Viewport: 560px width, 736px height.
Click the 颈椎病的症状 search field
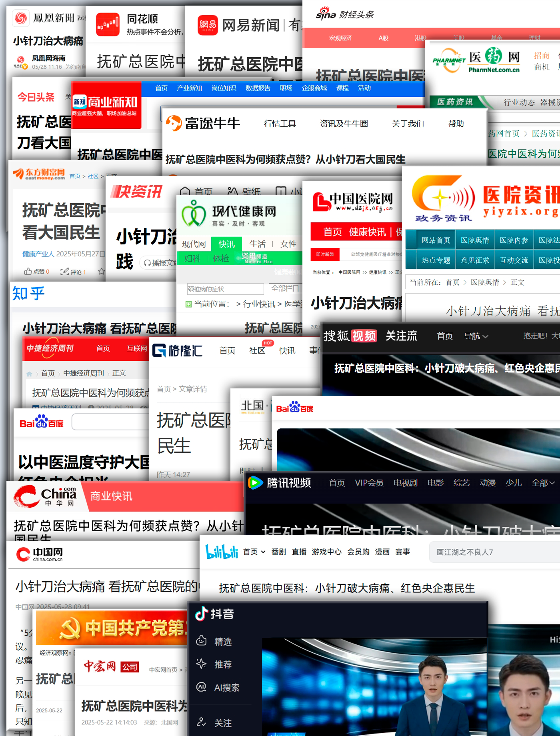[x=225, y=289]
